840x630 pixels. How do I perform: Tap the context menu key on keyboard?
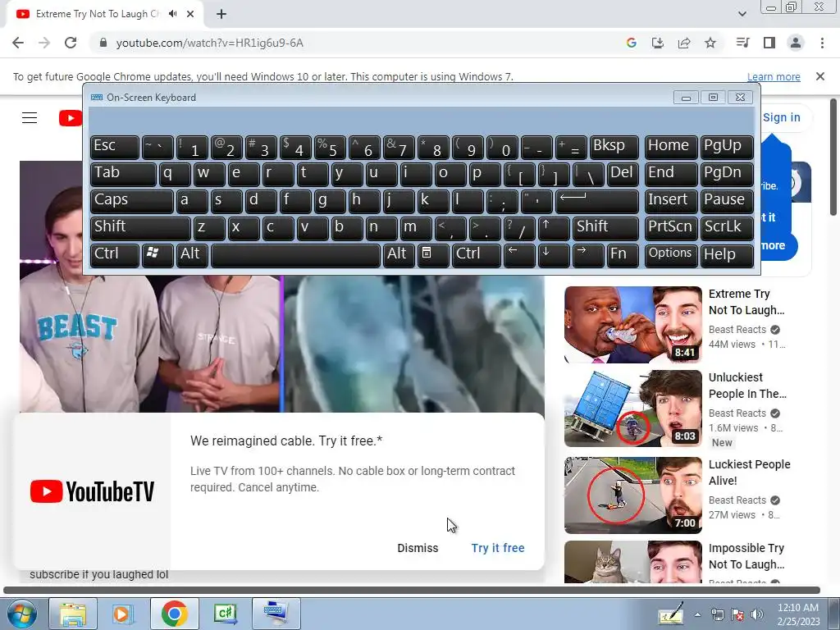[x=433, y=255]
